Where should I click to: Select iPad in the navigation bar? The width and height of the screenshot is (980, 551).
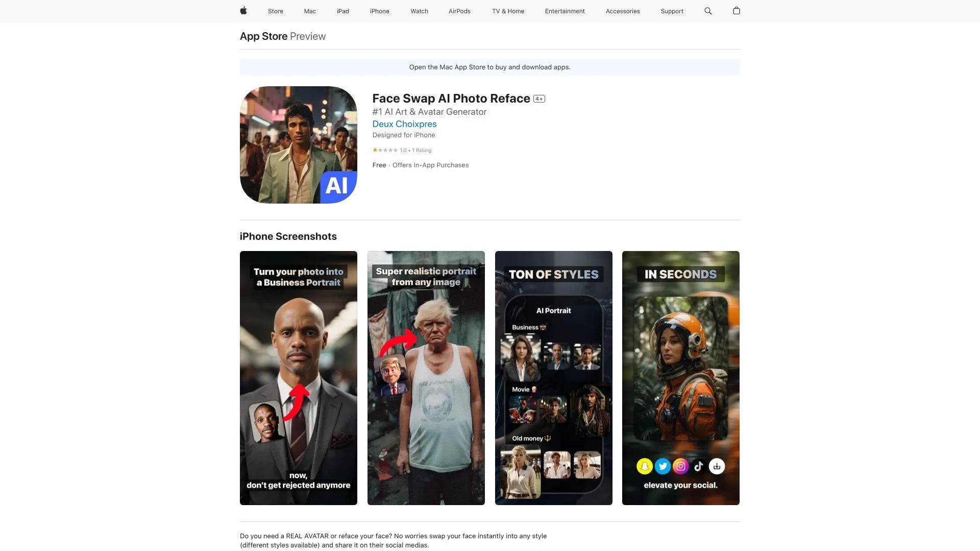pos(342,11)
